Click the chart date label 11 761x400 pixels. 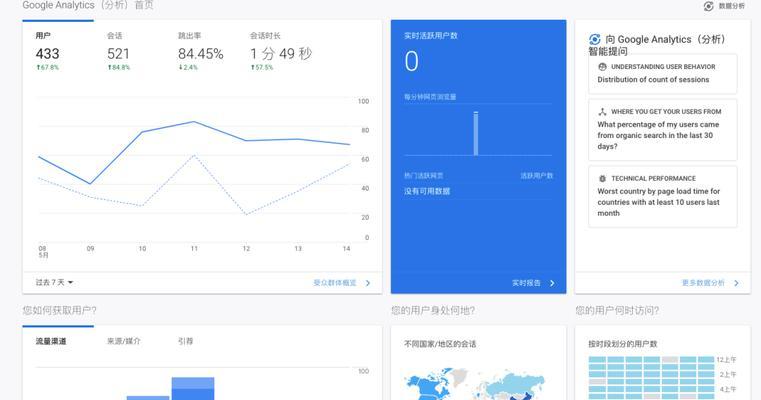(194, 249)
